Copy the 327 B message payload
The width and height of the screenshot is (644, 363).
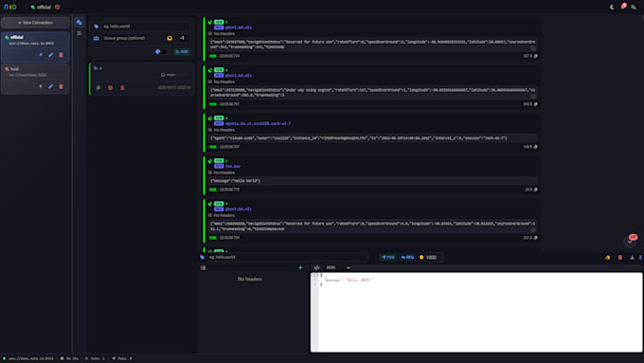pyautogui.click(x=536, y=56)
